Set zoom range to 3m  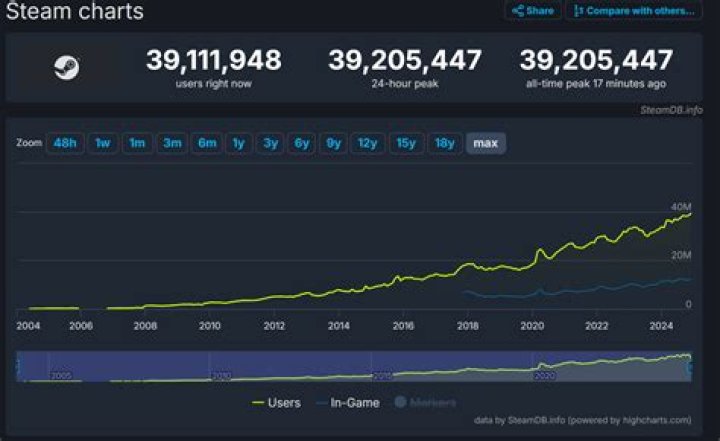(x=172, y=143)
